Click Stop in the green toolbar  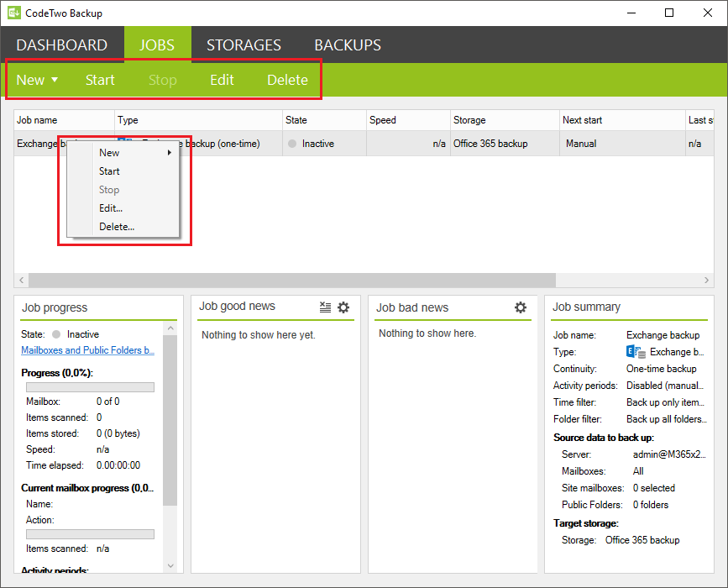tap(163, 80)
